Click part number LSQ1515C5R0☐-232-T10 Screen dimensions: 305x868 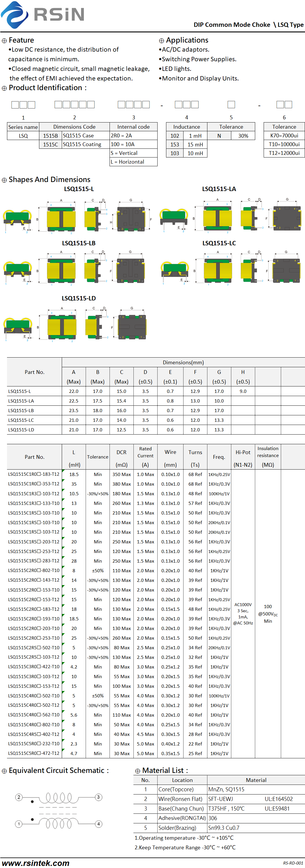point(34,744)
